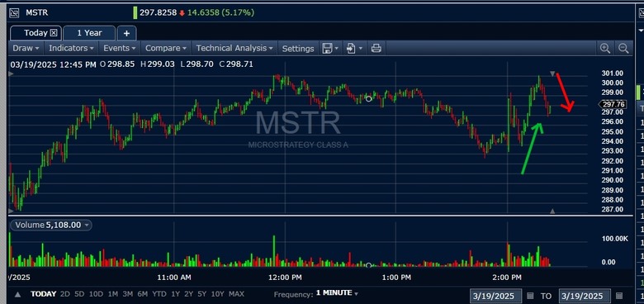Open the end date calendar icon
Viewport: 644px width, 304px height.
tap(620, 296)
